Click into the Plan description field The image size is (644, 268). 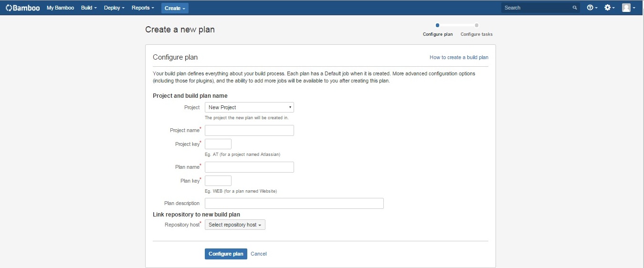click(x=294, y=203)
